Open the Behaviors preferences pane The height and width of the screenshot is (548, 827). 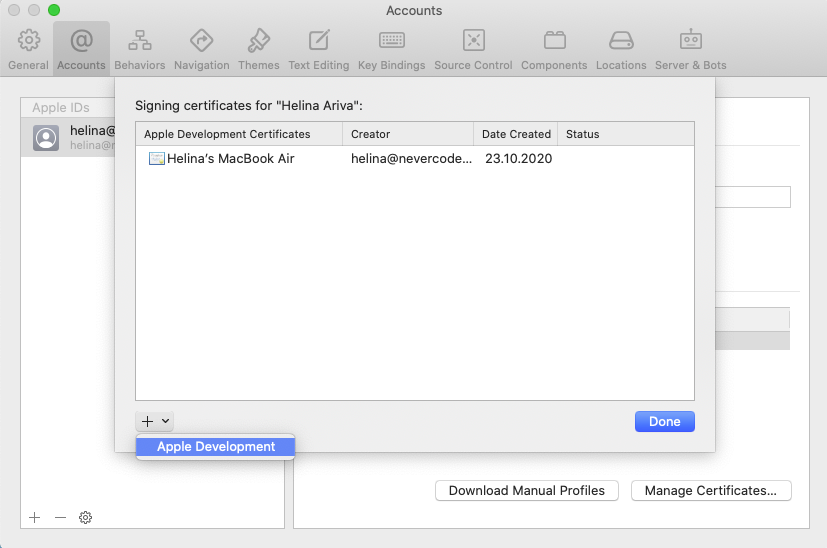point(140,50)
